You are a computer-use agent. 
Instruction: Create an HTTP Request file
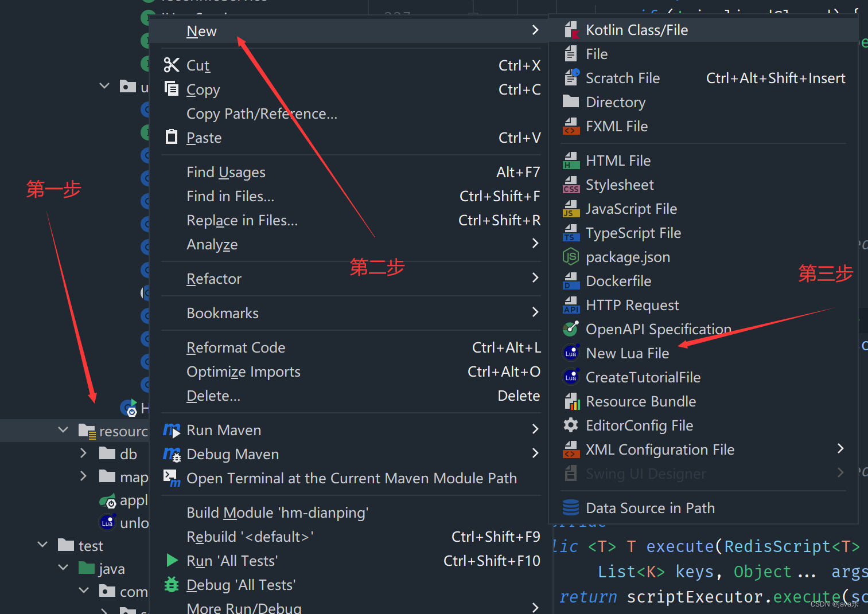click(x=632, y=304)
